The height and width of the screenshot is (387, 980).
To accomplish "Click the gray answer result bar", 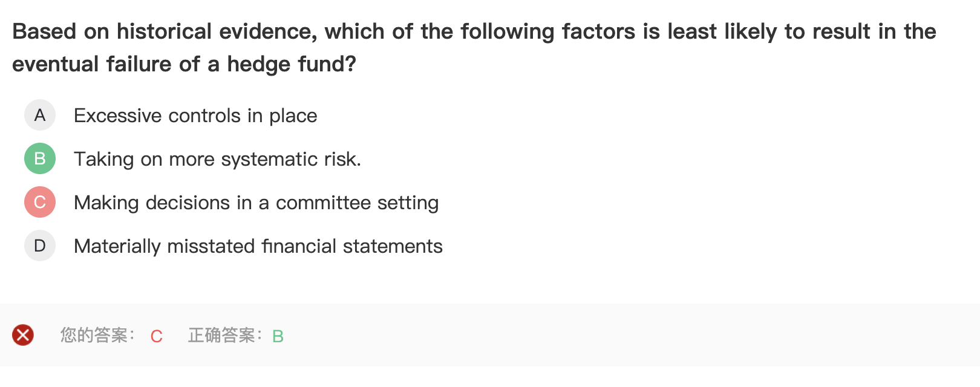I will 490,335.
